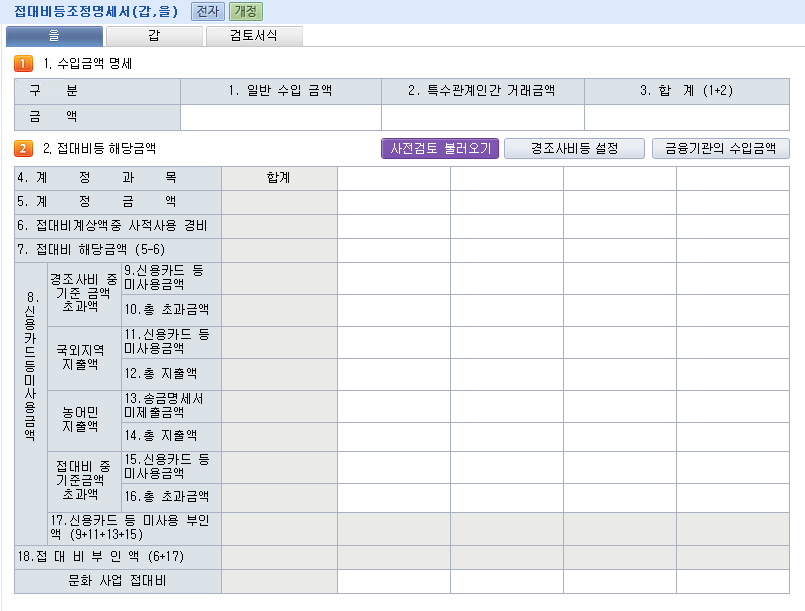805x611 pixels.
Task: Click 18.접대비부인액 (6+17) label
Action: click(x=118, y=557)
